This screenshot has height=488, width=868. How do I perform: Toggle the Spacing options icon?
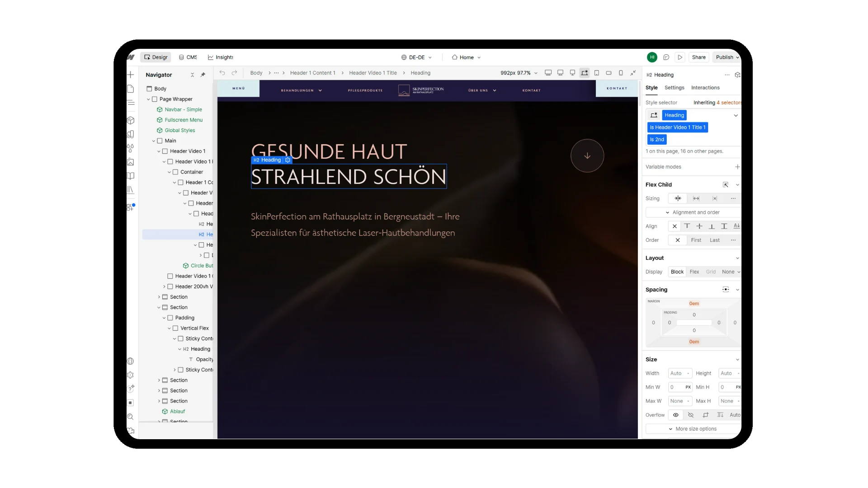click(x=726, y=290)
